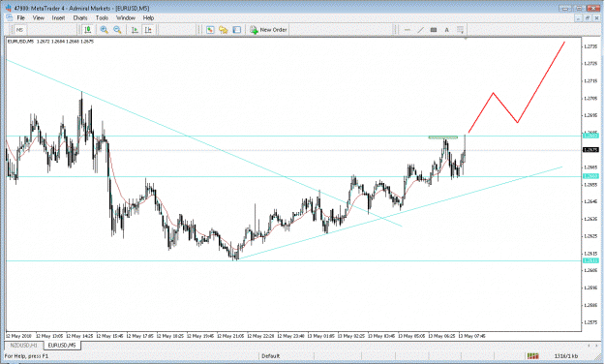
Task: Minimize the inner chart window button
Action: [578, 17]
